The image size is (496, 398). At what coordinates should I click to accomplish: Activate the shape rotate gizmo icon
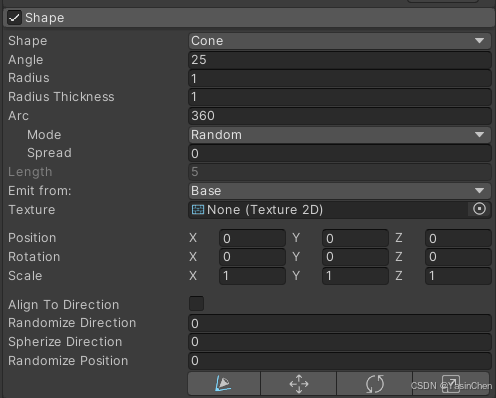(375, 384)
